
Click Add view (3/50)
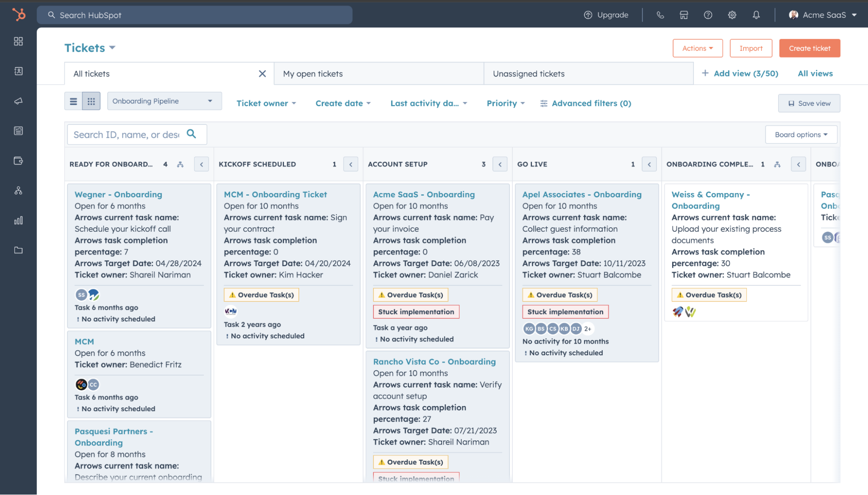740,74
